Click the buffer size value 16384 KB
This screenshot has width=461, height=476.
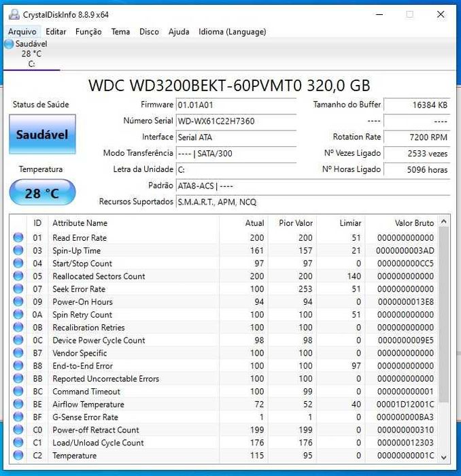click(417, 105)
